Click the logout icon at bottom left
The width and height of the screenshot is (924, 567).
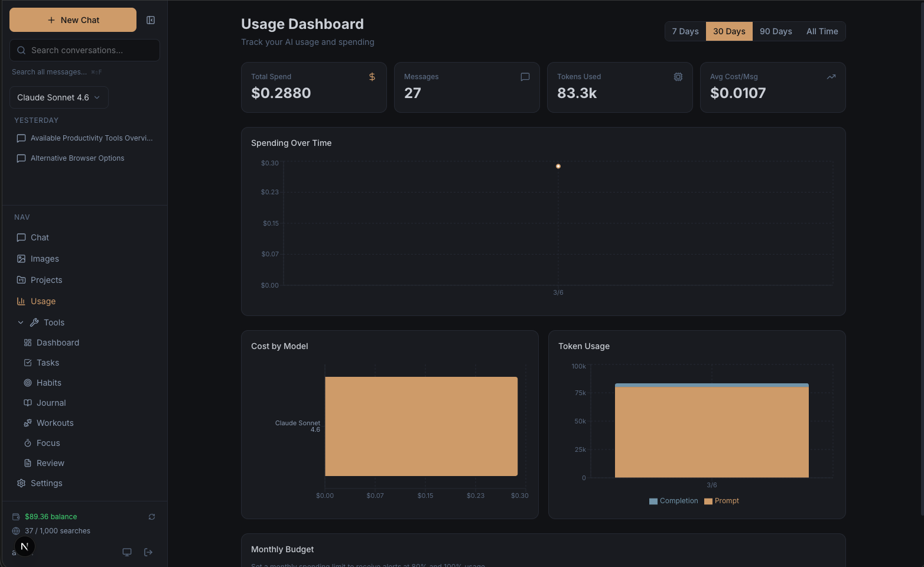pyautogui.click(x=148, y=552)
